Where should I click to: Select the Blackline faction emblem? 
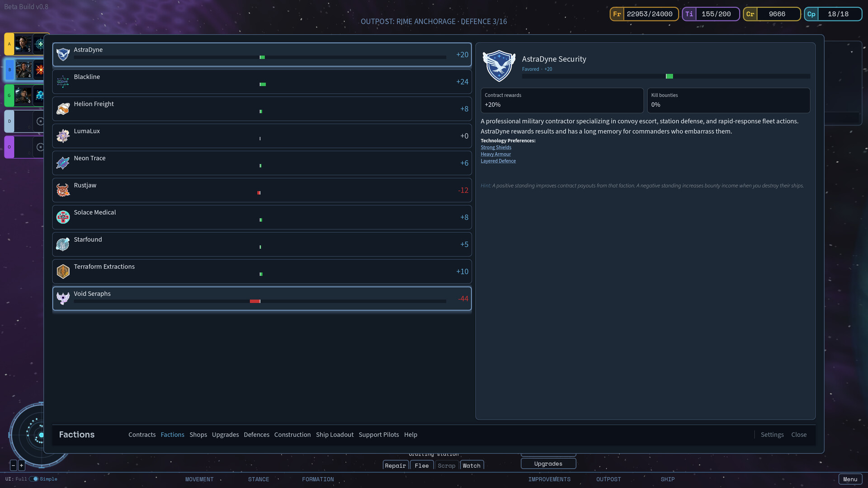coord(63,81)
